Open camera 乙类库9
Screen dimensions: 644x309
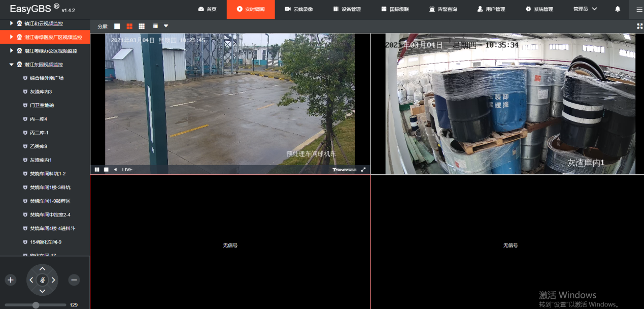(39, 147)
